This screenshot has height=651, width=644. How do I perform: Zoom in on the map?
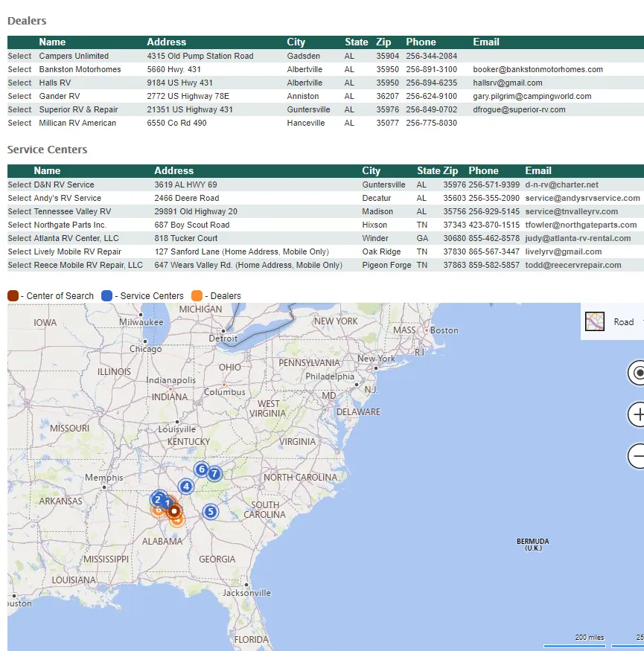(637, 414)
